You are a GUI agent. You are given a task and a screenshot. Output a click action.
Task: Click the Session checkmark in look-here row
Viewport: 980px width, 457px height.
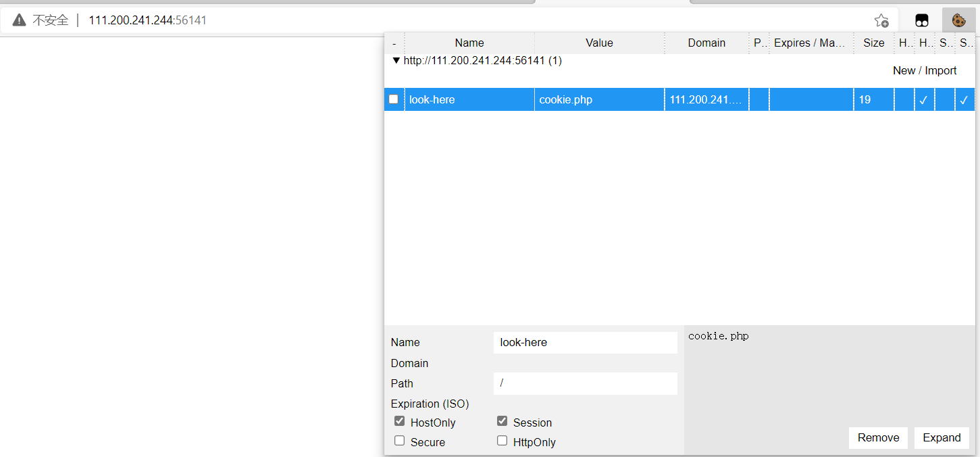(964, 99)
